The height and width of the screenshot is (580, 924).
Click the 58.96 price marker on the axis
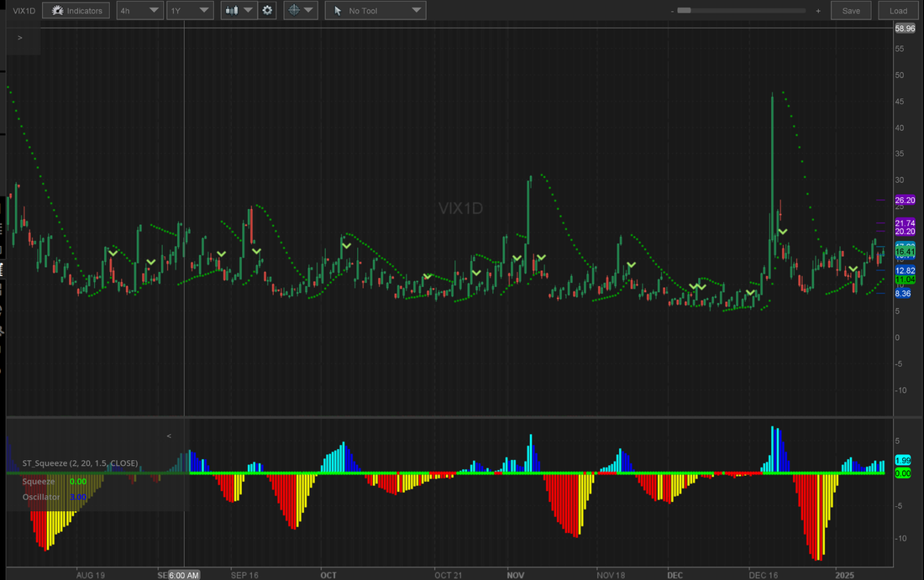(x=906, y=29)
